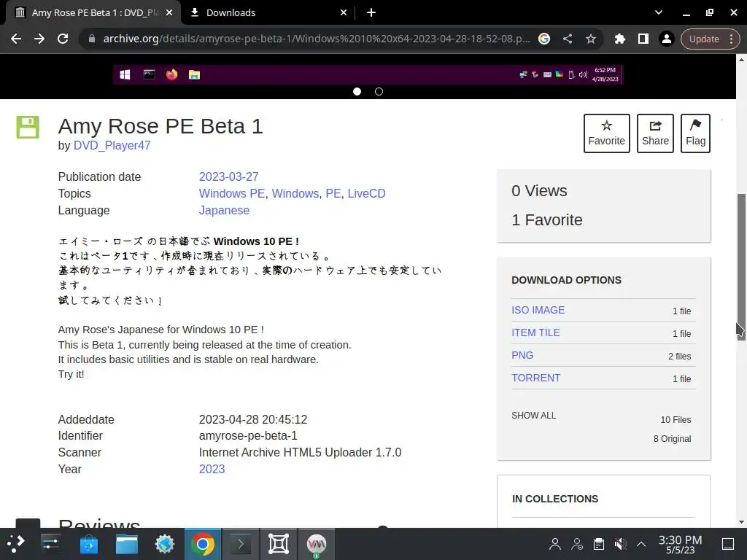This screenshot has height=560, width=747.
Task: Click the 8 Original files link
Action: (x=672, y=438)
